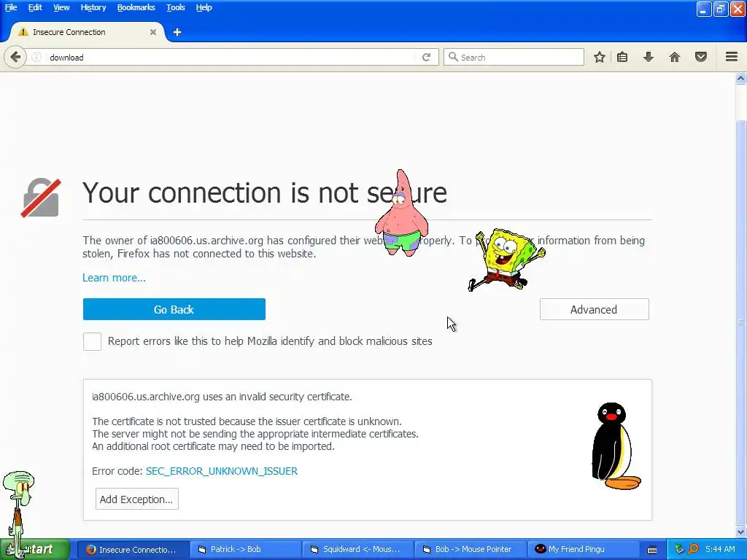Screen dimensions: 747x560
Task: Open the View menu
Action: click(61, 7)
